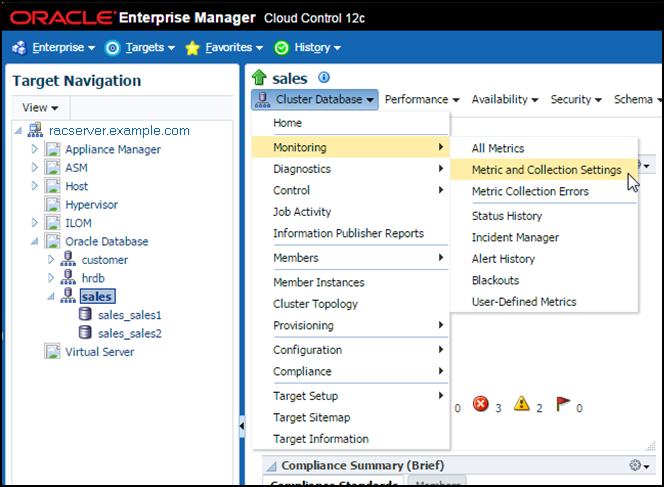Click the Targets bullseye icon

click(112, 48)
